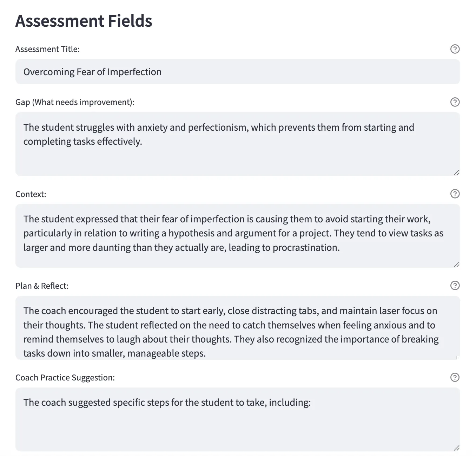Open the Plan & Reflect help icon

[x=455, y=286]
